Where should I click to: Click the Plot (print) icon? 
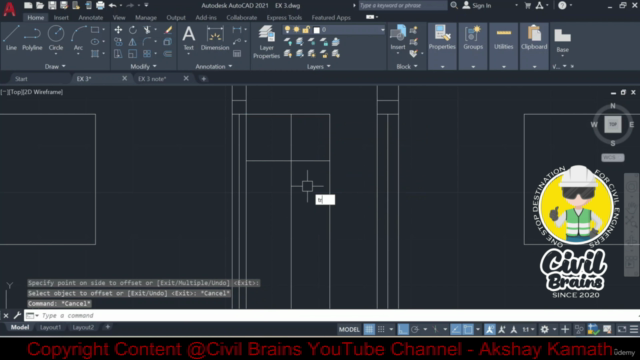pyautogui.click(x=100, y=5)
